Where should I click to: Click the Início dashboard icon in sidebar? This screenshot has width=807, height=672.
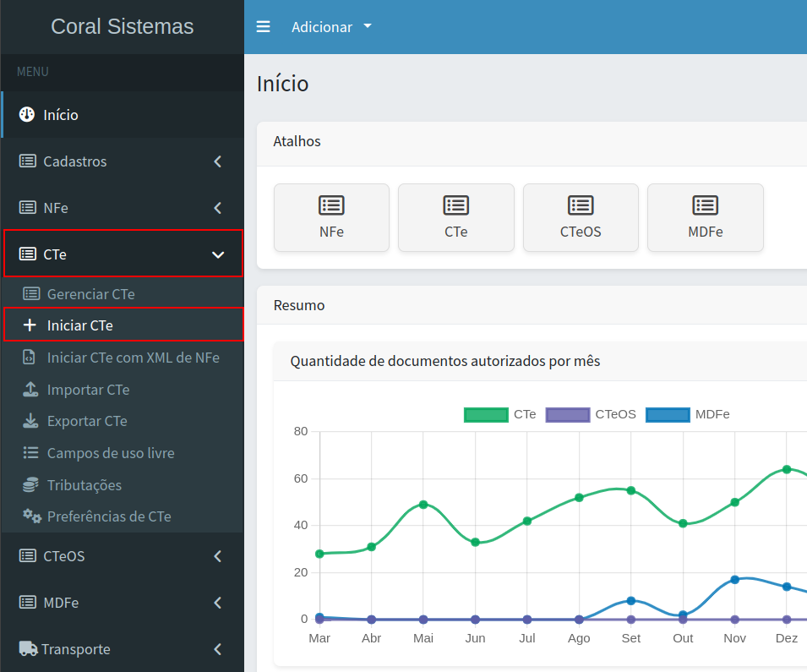pos(27,115)
